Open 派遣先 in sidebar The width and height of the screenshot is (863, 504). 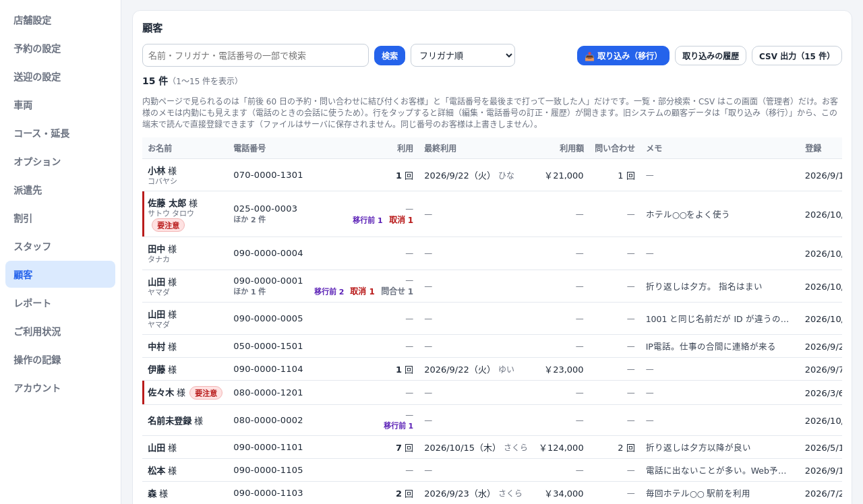point(60,190)
